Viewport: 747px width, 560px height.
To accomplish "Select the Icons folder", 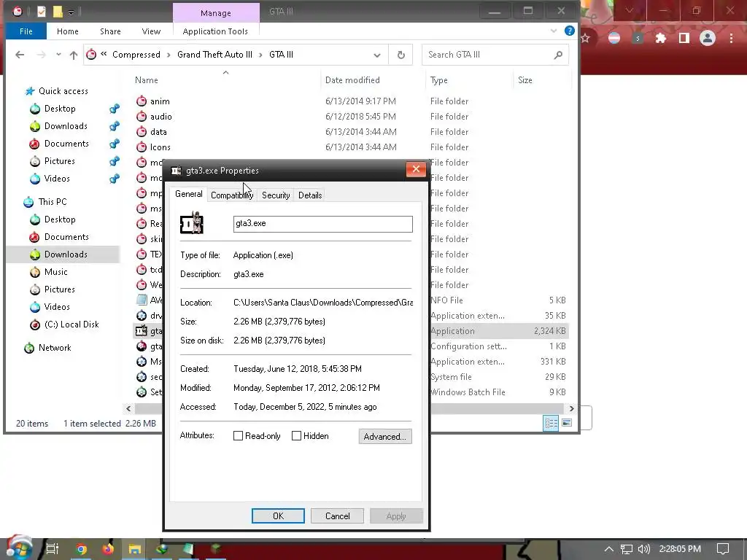I will 160,147.
